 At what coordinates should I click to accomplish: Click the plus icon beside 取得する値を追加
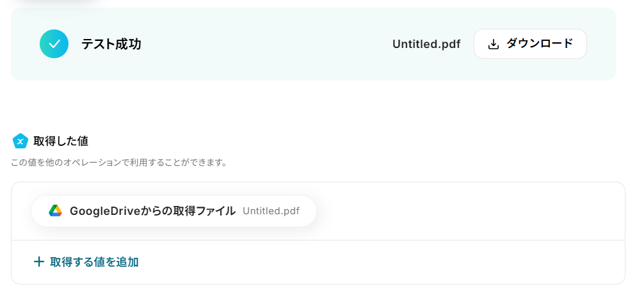click(x=38, y=262)
